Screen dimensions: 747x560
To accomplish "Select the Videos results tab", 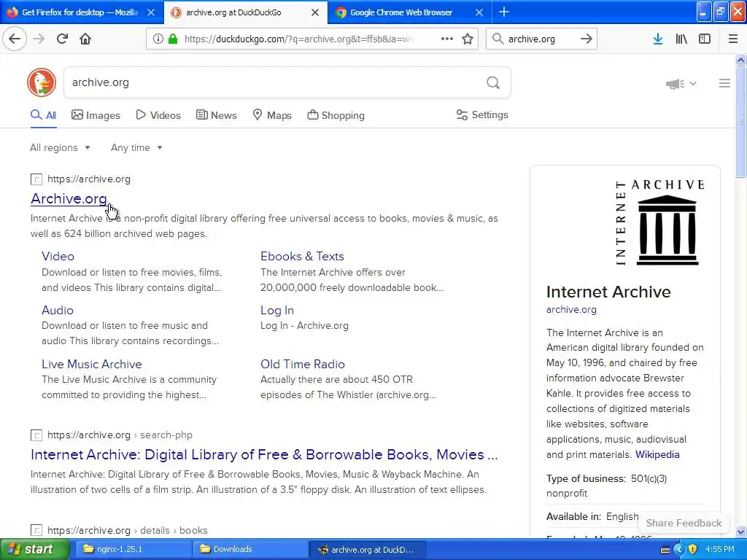I will (x=158, y=115).
